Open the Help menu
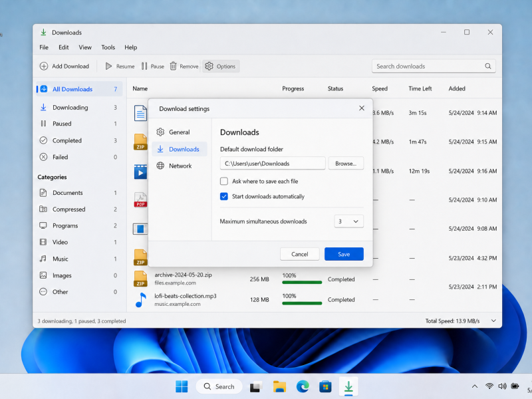This screenshot has width=532, height=399. 130,47
